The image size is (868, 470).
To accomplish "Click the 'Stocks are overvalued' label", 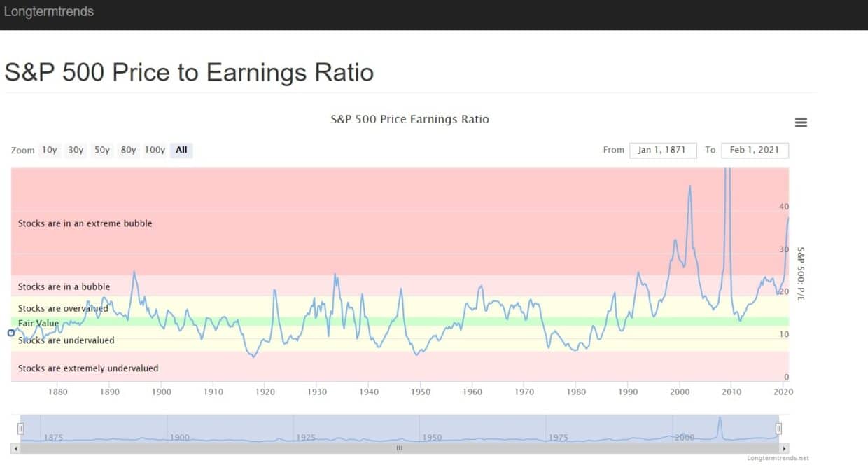I will (x=63, y=308).
